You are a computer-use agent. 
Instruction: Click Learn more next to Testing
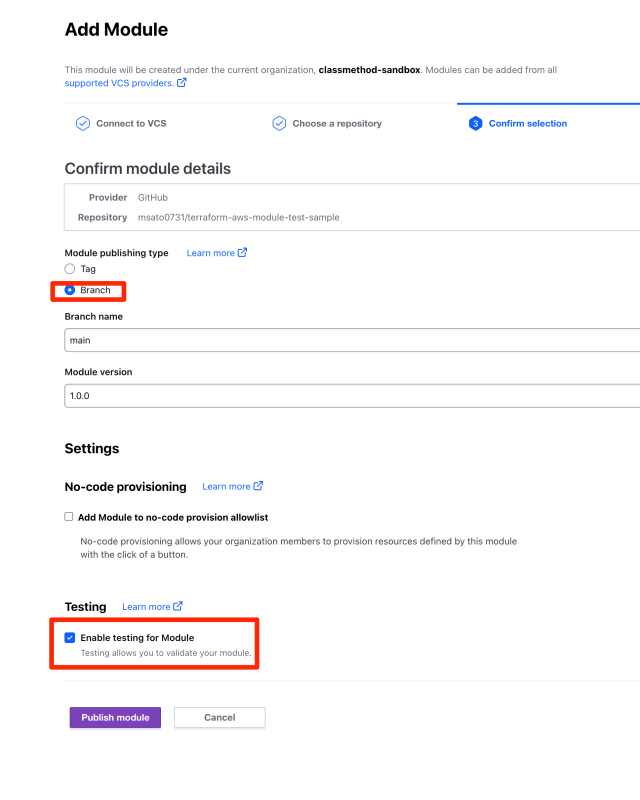(146, 606)
